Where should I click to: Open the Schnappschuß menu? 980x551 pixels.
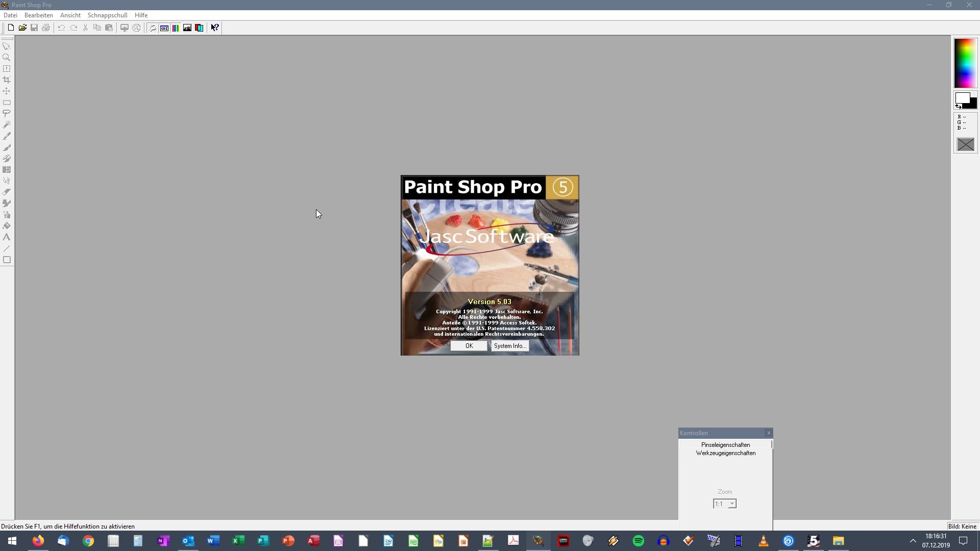coord(107,15)
